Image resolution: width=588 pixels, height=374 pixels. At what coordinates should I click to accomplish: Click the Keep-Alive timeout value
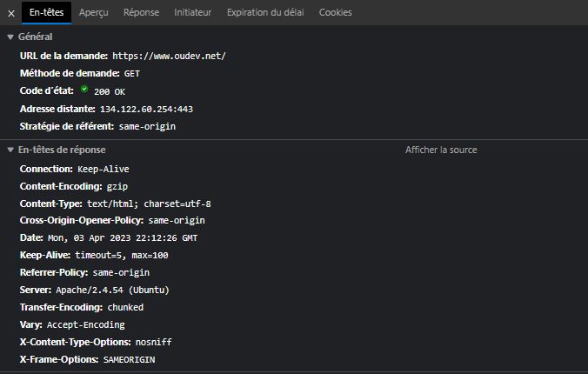click(122, 256)
